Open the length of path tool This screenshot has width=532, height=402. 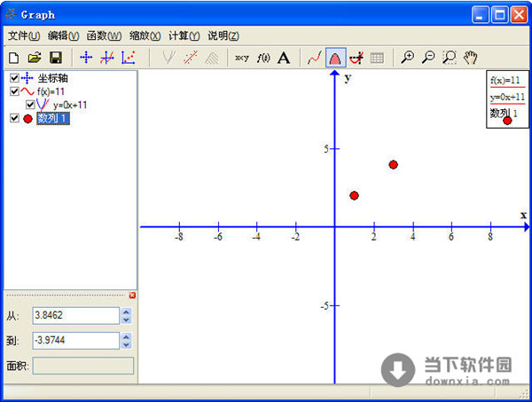(x=314, y=58)
